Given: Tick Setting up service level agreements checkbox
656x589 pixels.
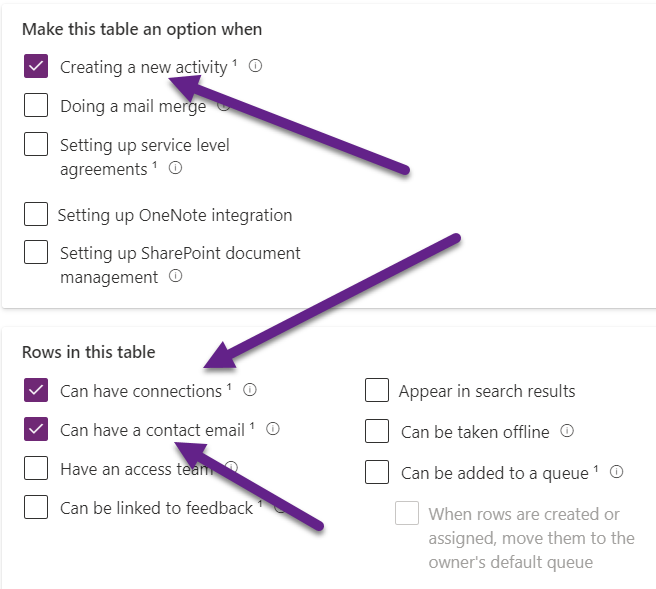Looking at the screenshot, I should coord(36,144).
